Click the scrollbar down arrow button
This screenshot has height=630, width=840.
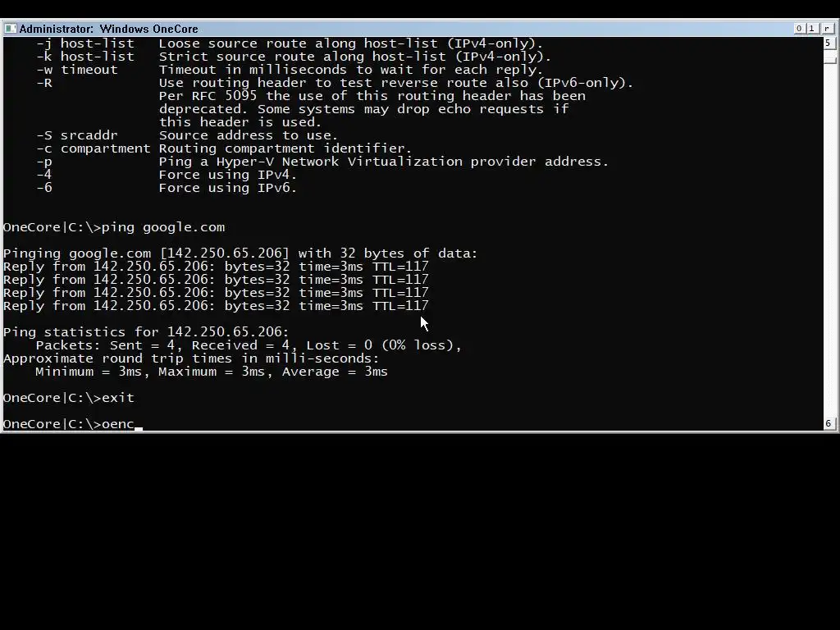(x=829, y=423)
